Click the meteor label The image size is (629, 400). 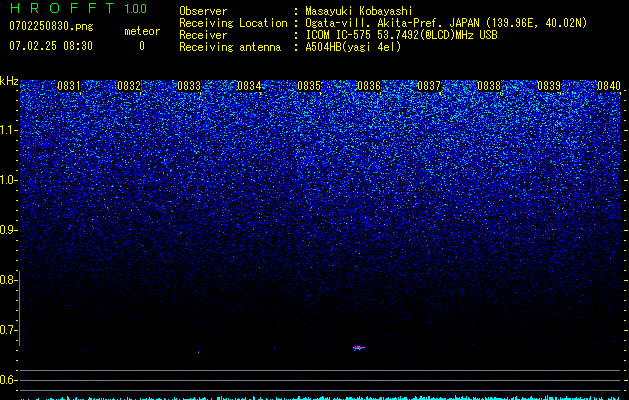tap(142, 31)
